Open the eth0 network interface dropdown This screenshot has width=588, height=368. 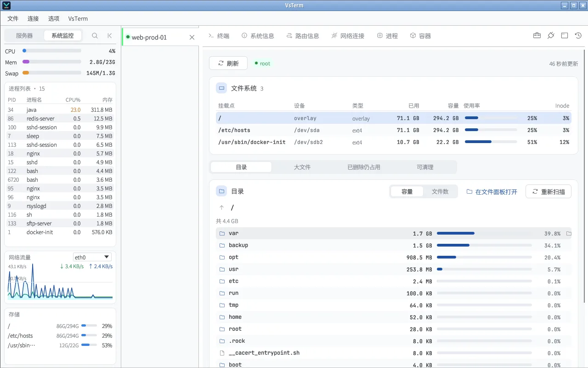tap(92, 257)
